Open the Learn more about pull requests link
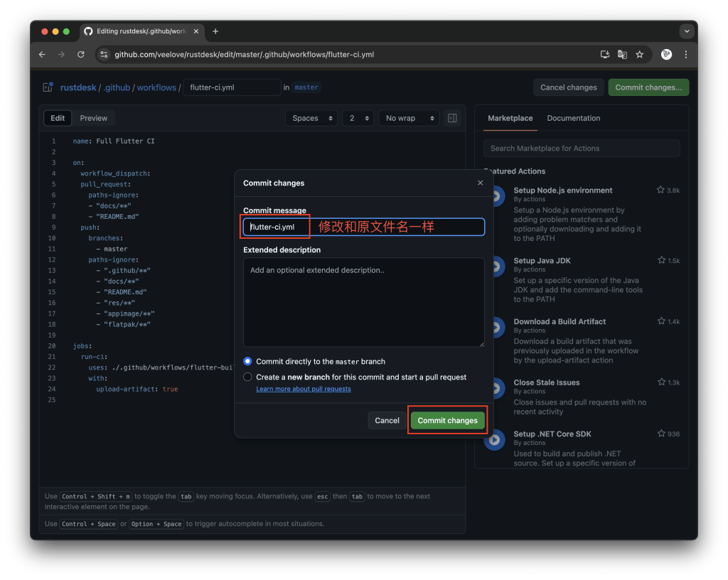 coord(303,389)
